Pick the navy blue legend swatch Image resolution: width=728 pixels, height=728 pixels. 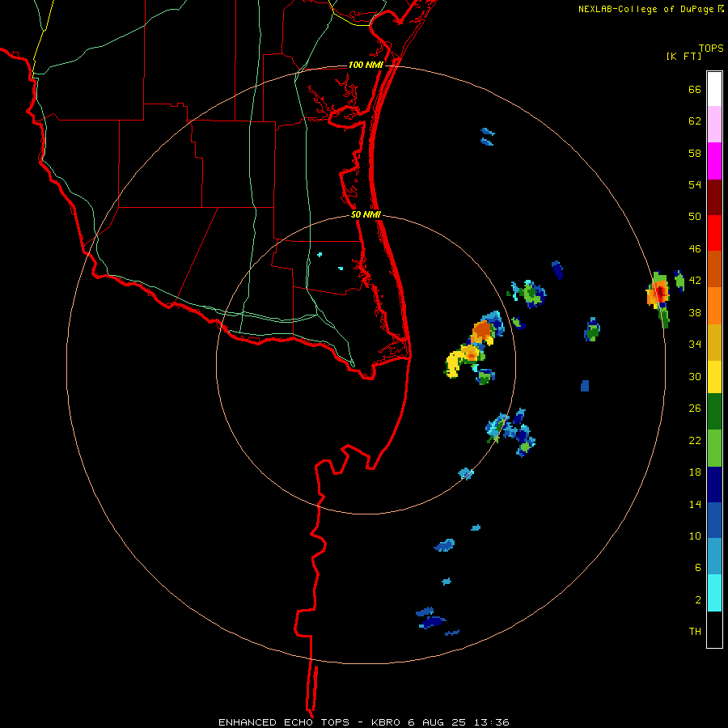click(x=714, y=485)
